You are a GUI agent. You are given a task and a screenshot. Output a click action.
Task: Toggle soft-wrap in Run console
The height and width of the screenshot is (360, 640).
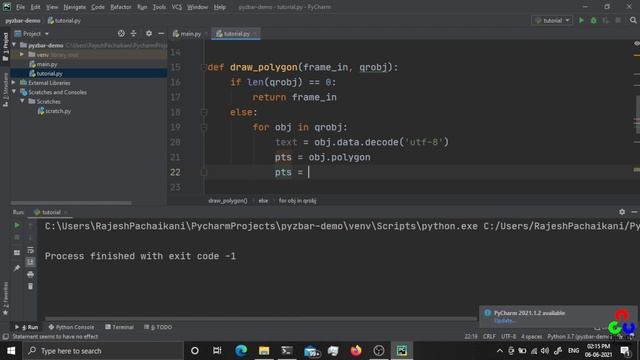click(30, 250)
